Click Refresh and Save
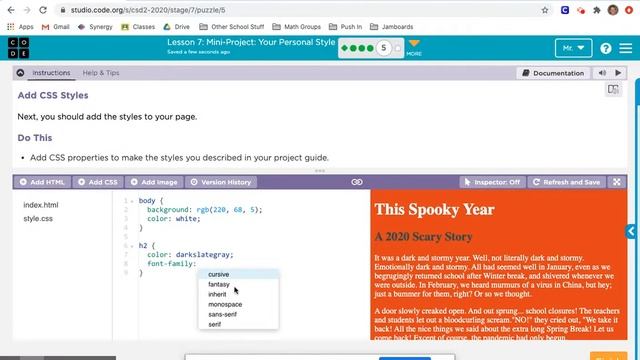Image resolution: width=640 pixels, height=360 pixels. pos(567,182)
